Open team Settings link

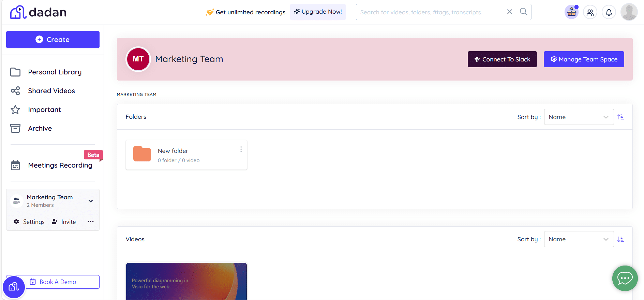coord(29,222)
